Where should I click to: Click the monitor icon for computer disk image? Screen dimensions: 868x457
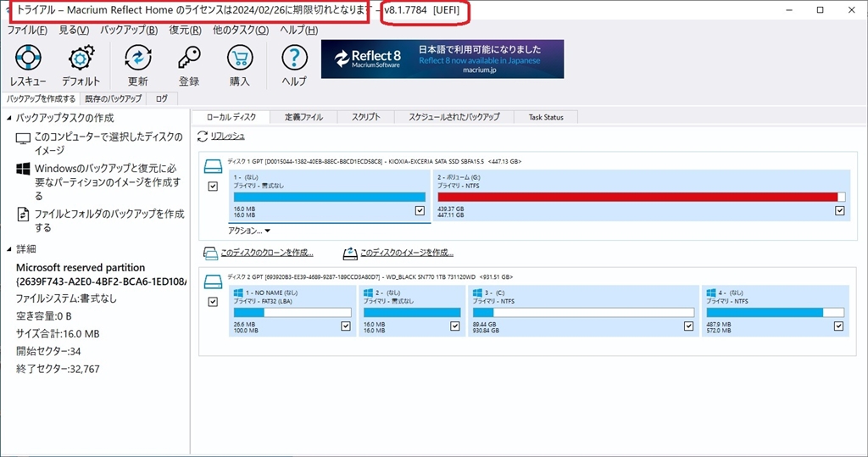(x=23, y=138)
